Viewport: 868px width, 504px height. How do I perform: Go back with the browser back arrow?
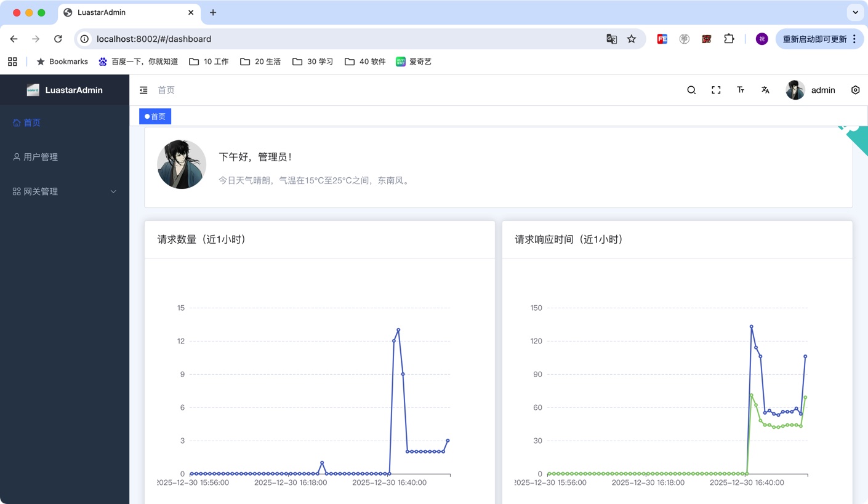14,39
